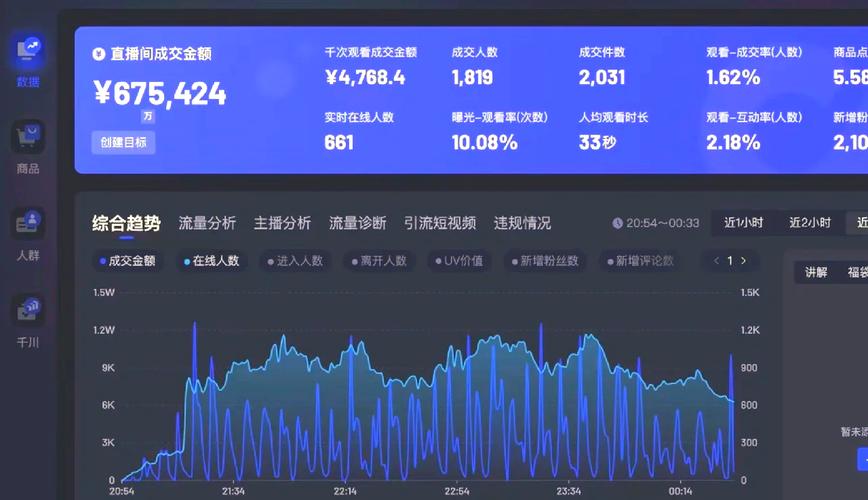Toggle the 新增评论数 chart series
Screen dimensions: 868x500
pos(640,261)
